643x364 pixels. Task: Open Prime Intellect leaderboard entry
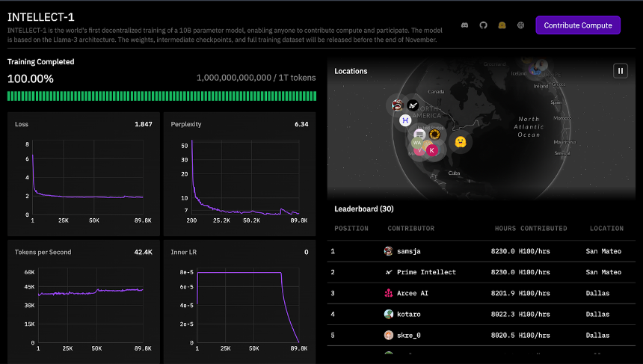[x=482, y=272]
